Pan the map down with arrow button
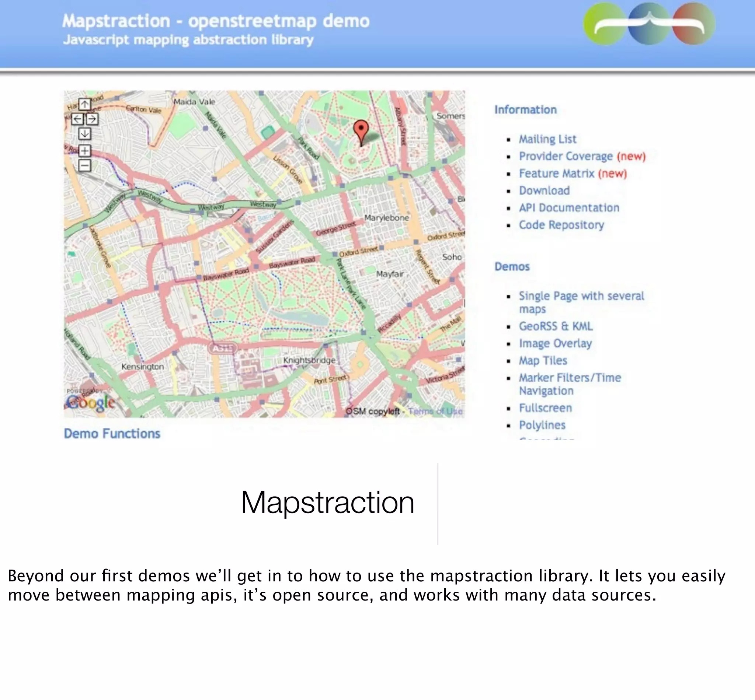This screenshot has height=700, width=755. click(84, 134)
